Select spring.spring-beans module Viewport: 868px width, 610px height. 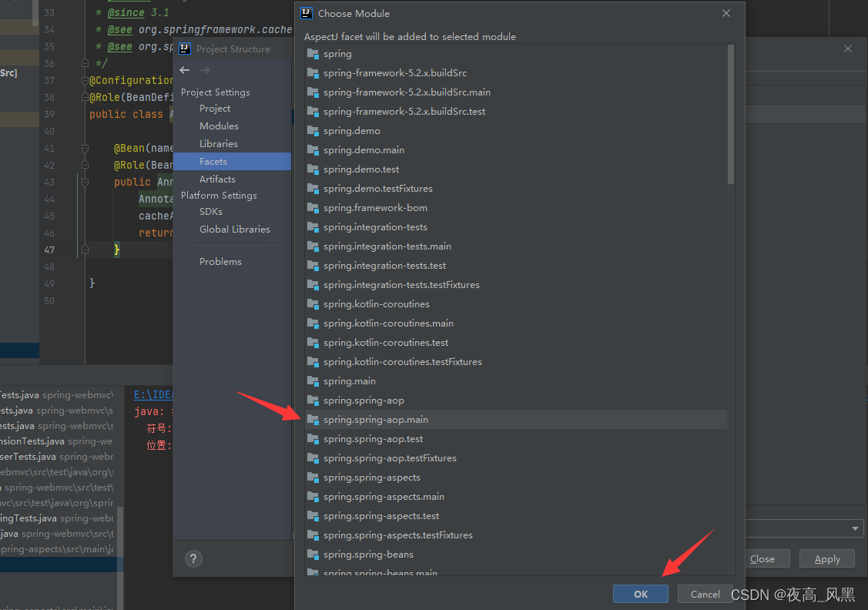pyautogui.click(x=515, y=555)
